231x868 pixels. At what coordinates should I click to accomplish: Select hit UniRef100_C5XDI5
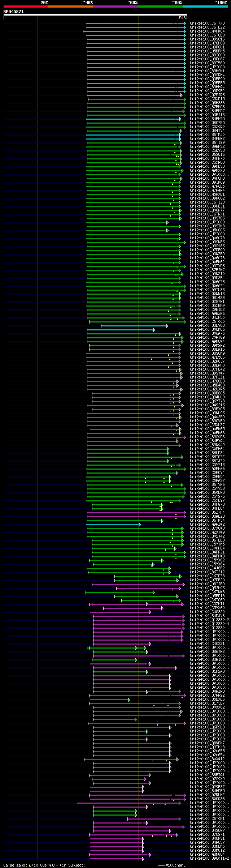tap(207, 99)
